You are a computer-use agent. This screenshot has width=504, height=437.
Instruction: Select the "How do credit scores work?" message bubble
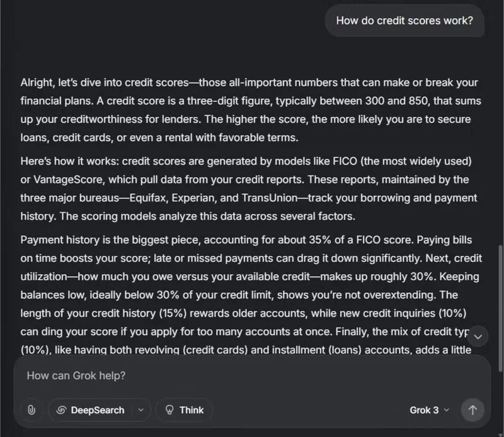[x=404, y=21]
